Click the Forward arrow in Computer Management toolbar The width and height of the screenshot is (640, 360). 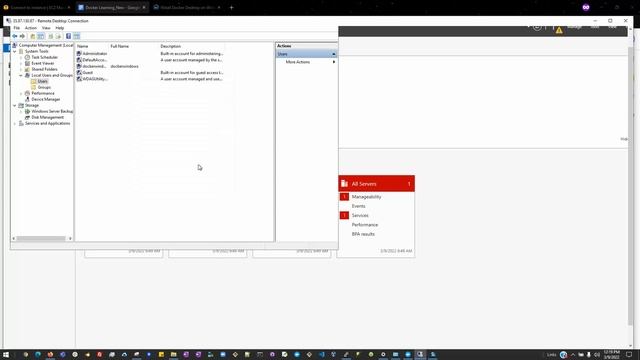point(22,36)
